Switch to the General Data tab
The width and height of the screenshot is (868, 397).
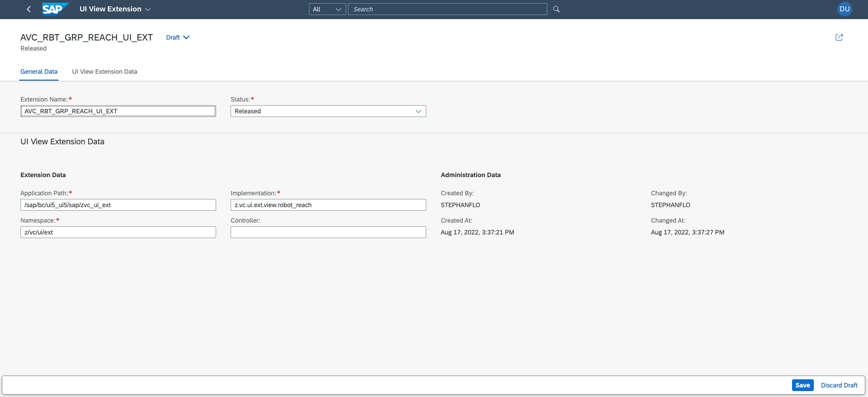pyautogui.click(x=39, y=71)
